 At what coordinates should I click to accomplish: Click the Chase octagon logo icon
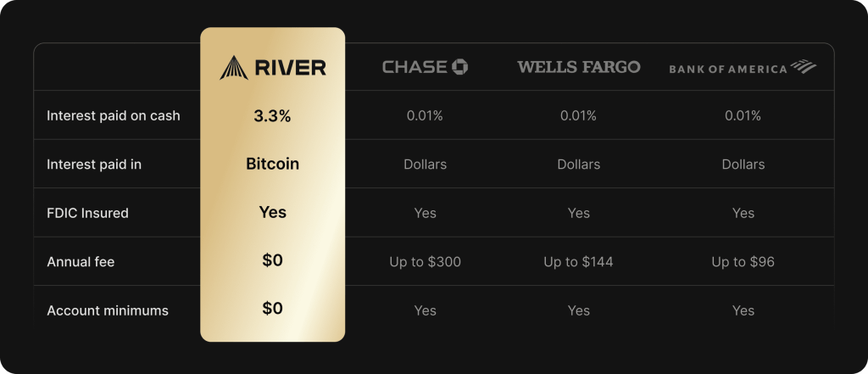tap(460, 66)
